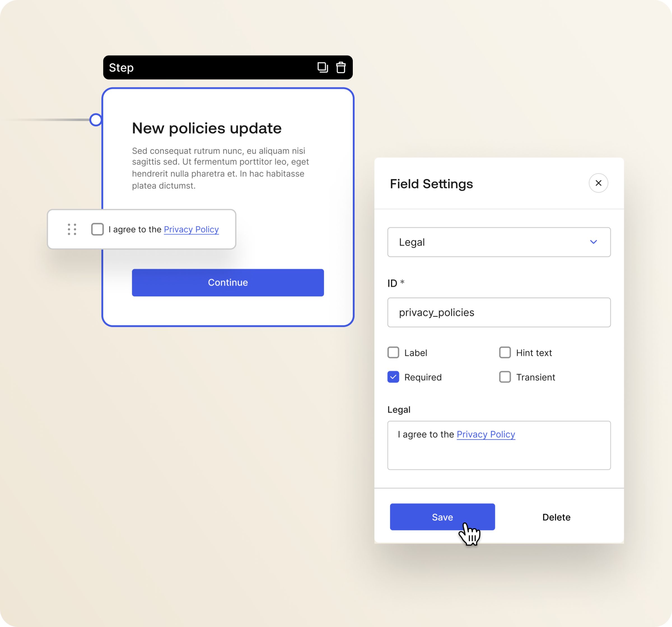Click the privacy_policies ID input field
The width and height of the screenshot is (672, 627).
pyautogui.click(x=499, y=312)
